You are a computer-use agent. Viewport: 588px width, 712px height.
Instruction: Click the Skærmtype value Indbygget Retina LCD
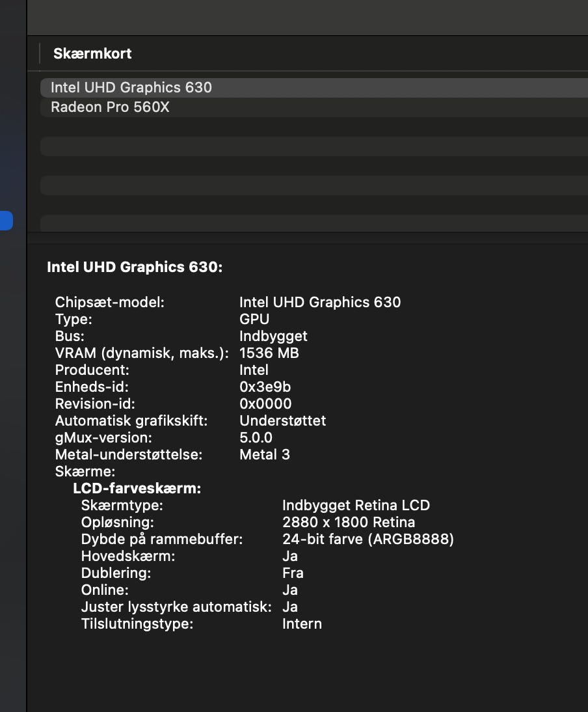point(356,506)
